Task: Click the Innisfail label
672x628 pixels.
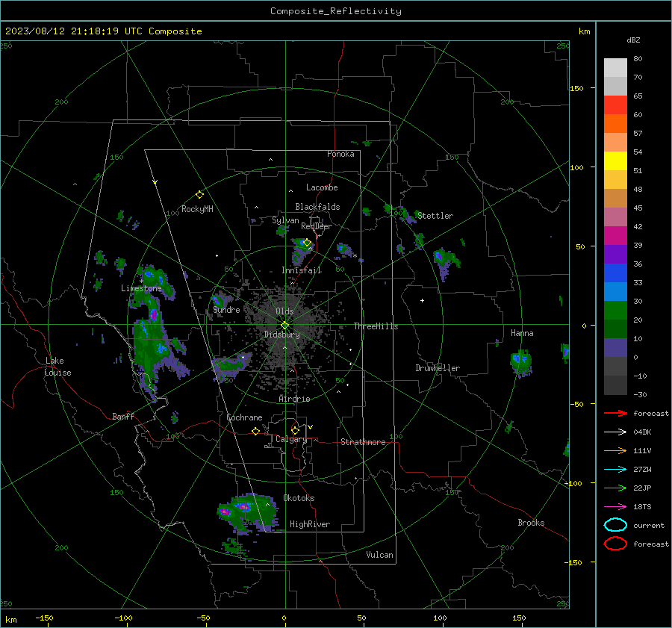Action: (x=301, y=270)
